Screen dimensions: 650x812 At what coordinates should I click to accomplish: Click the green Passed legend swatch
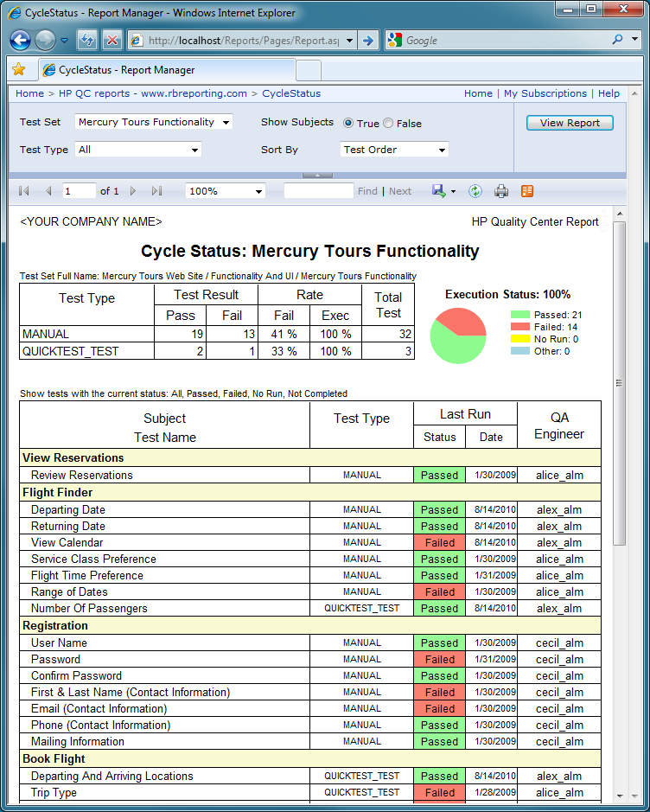coord(519,315)
